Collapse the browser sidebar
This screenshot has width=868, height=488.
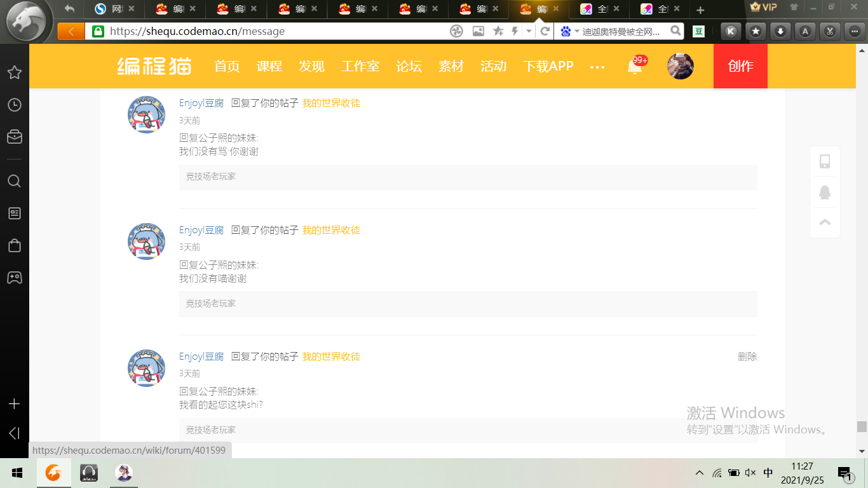point(14,433)
